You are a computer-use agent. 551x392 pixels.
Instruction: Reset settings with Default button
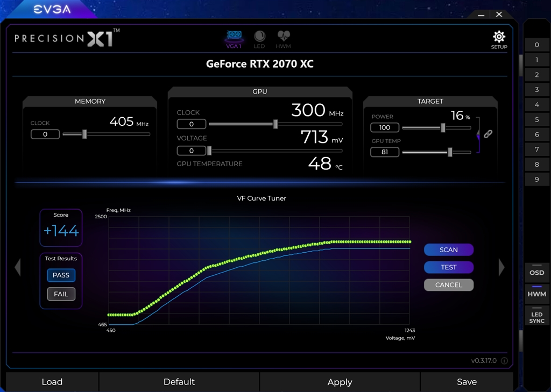[x=179, y=382]
